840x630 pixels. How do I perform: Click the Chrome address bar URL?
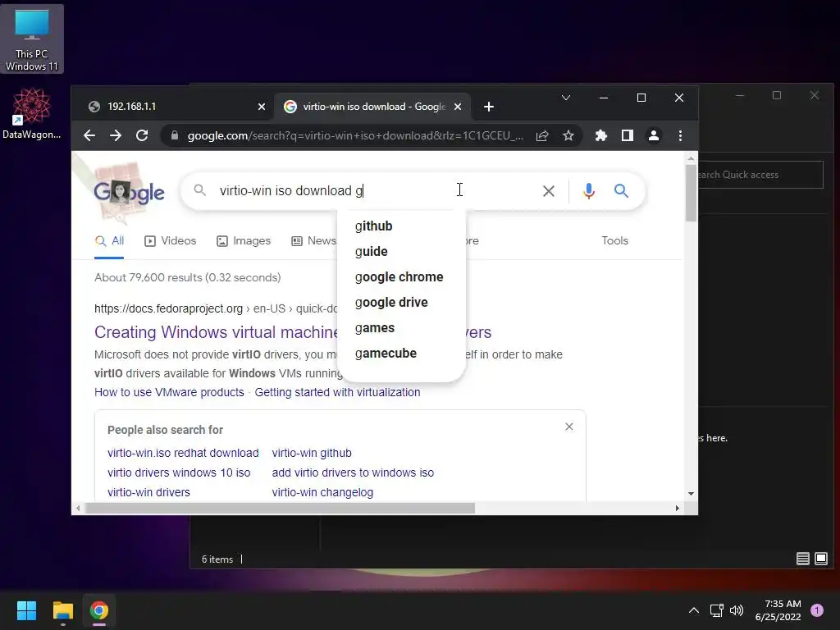tap(355, 135)
